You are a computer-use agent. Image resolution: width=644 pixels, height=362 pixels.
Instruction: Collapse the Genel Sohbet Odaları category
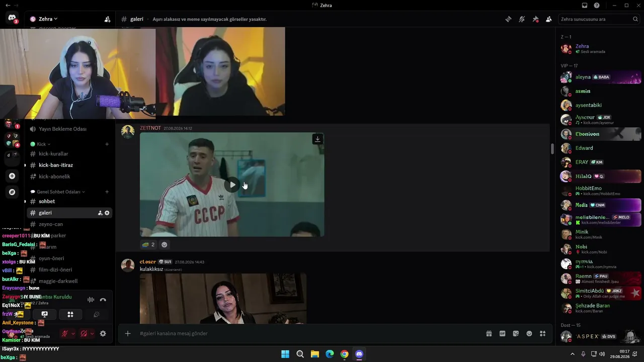[58, 192]
